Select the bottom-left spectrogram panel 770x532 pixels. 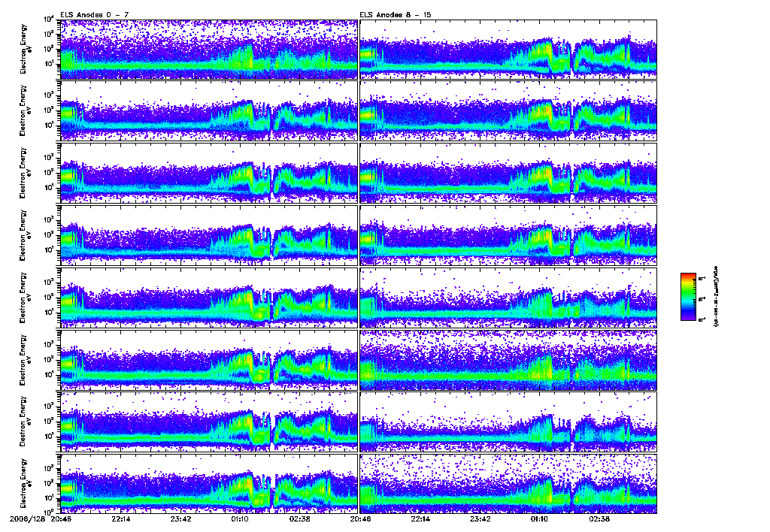click(x=209, y=484)
